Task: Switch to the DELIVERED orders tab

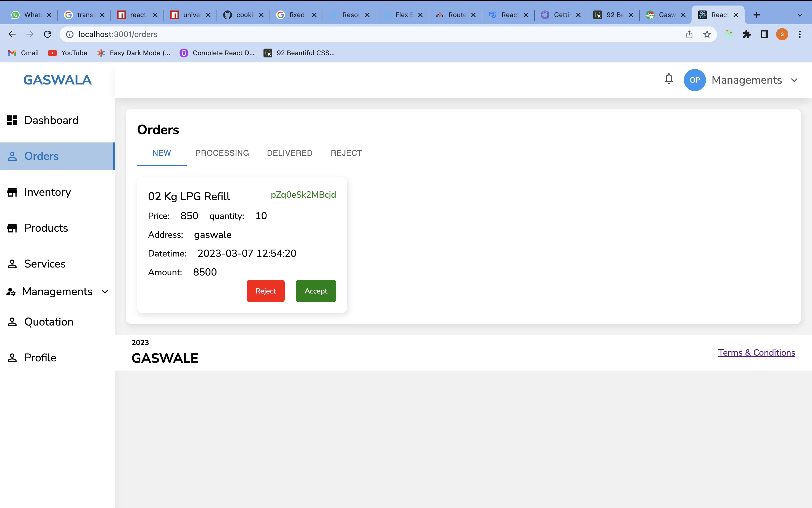Action: 289,153
